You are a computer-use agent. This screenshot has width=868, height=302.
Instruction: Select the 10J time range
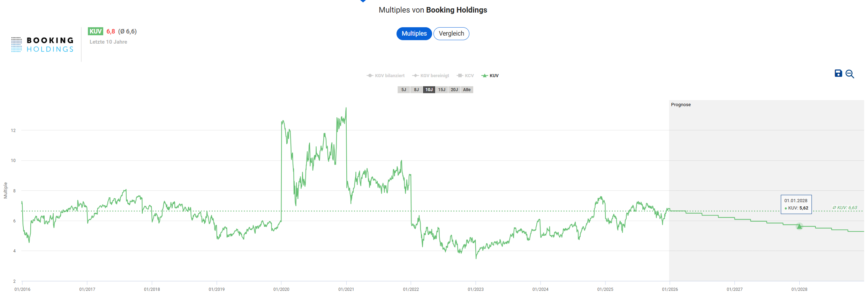coord(429,90)
